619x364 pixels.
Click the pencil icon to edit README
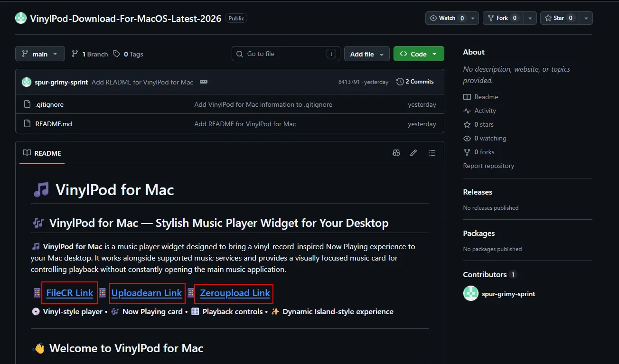click(413, 153)
